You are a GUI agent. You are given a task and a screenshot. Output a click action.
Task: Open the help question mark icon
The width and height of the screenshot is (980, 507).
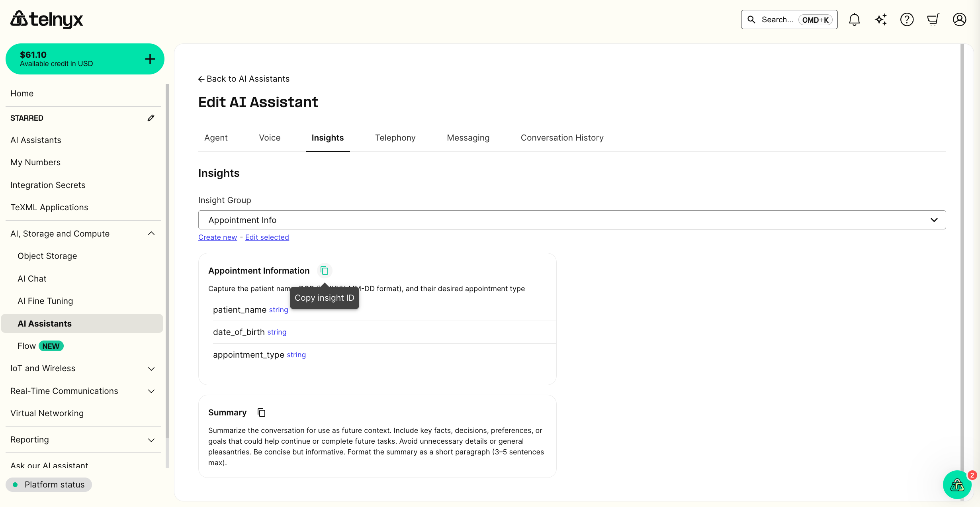click(907, 20)
